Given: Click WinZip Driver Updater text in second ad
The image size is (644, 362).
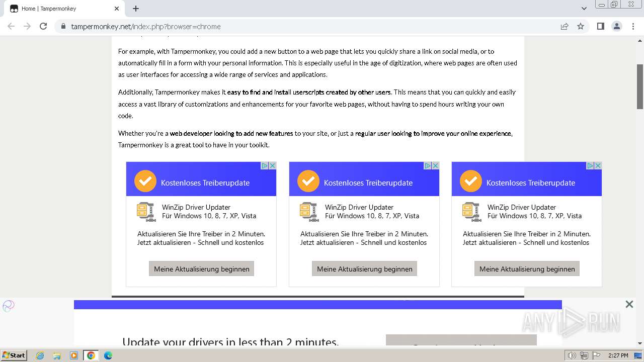Looking at the screenshot, I should point(359,207).
